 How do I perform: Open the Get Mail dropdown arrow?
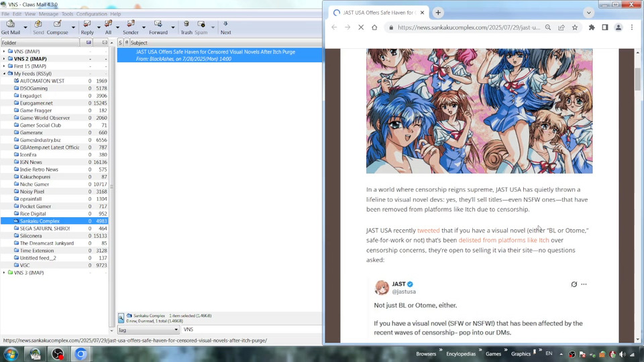point(25,27)
